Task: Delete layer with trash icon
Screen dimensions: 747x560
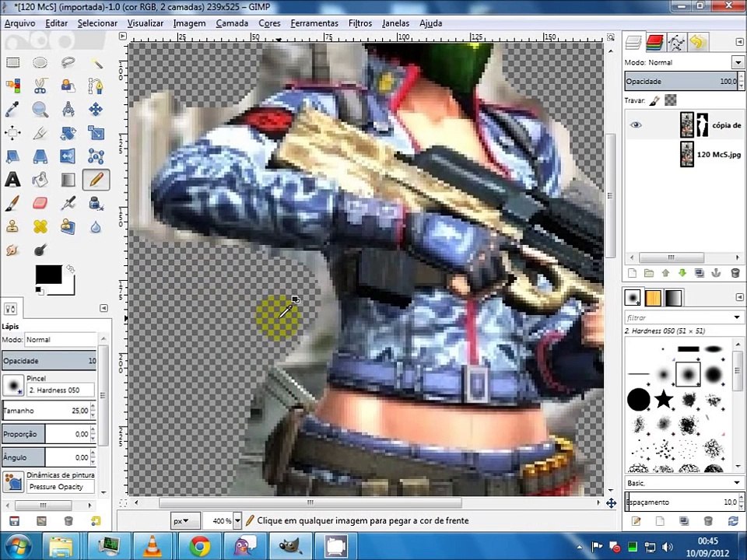Action: click(735, 273)
